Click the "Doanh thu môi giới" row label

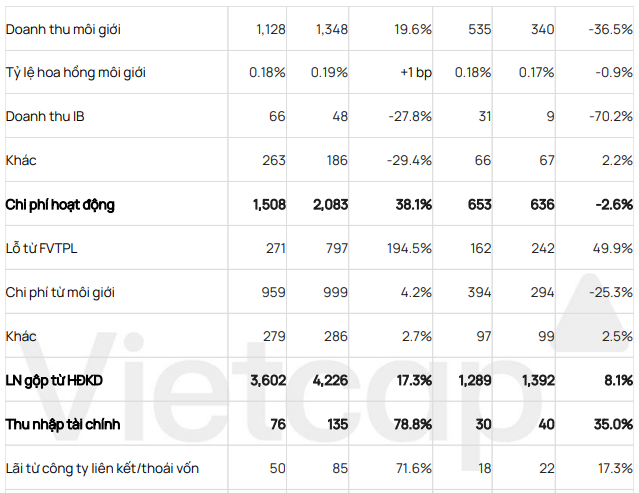[63, 29]
